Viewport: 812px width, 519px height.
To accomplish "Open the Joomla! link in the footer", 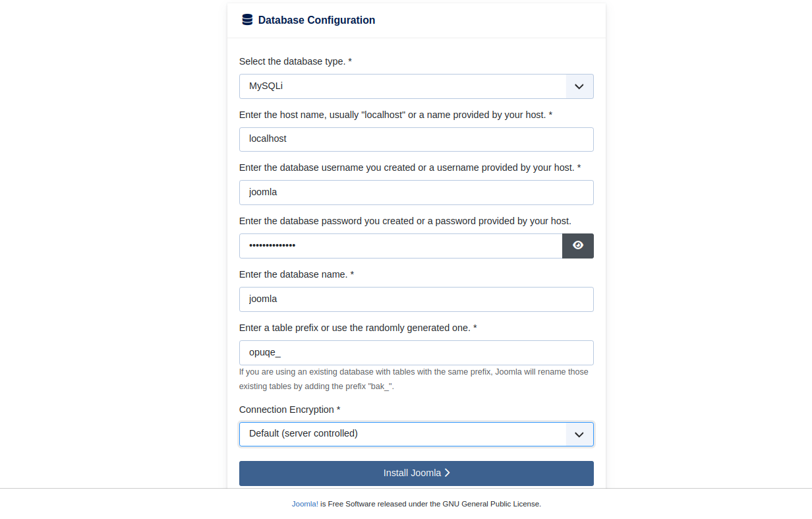I will pyautogui.click(x=304, y=504).
